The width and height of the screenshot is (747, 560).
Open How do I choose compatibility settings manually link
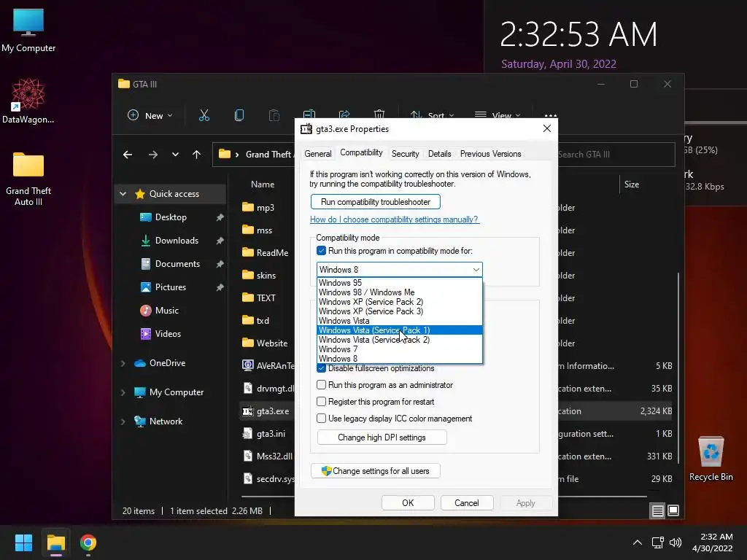coord(395,219)
